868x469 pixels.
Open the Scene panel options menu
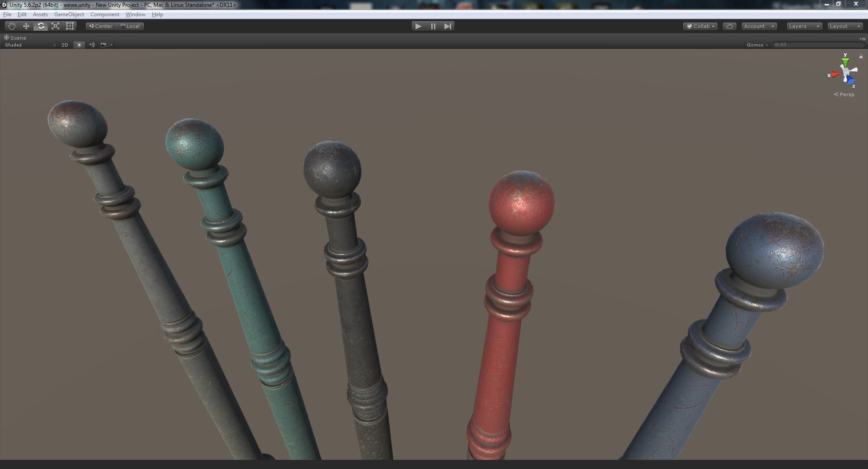(862, 38)
